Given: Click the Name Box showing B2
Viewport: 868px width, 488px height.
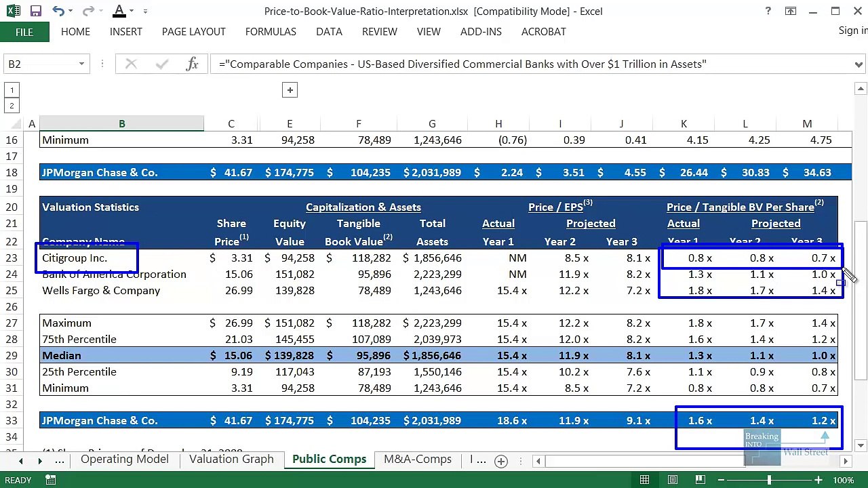Looking at the screenshot, I should (x=41, y=64).
